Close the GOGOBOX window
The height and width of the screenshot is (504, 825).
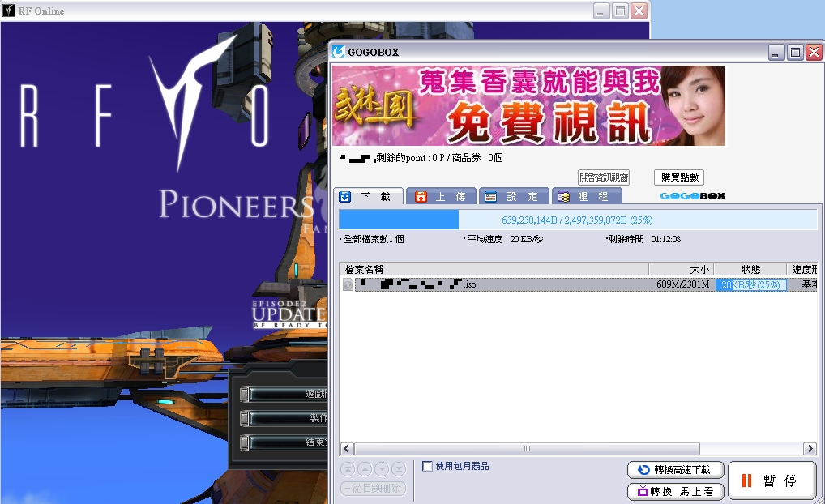814,52
